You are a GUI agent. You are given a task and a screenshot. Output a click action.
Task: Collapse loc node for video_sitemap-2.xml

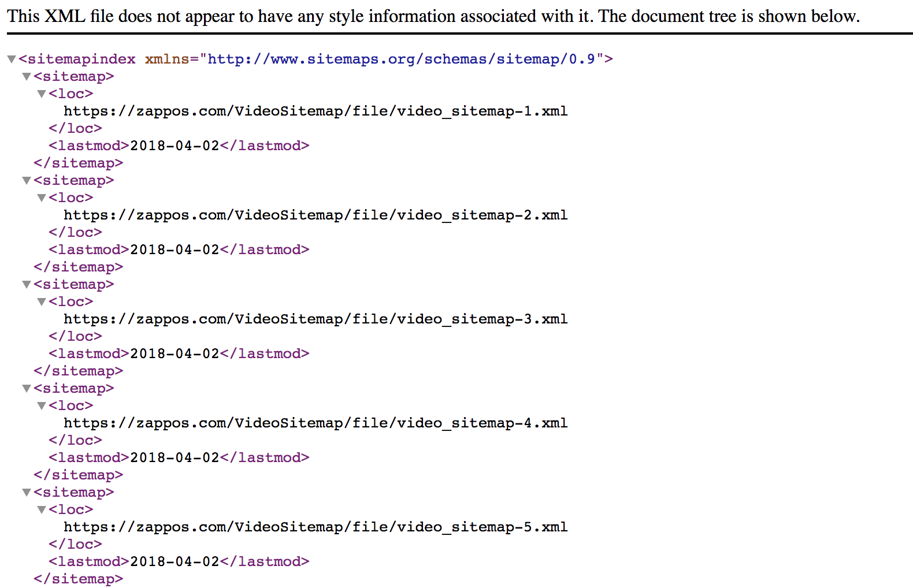[x=42, y=198]
